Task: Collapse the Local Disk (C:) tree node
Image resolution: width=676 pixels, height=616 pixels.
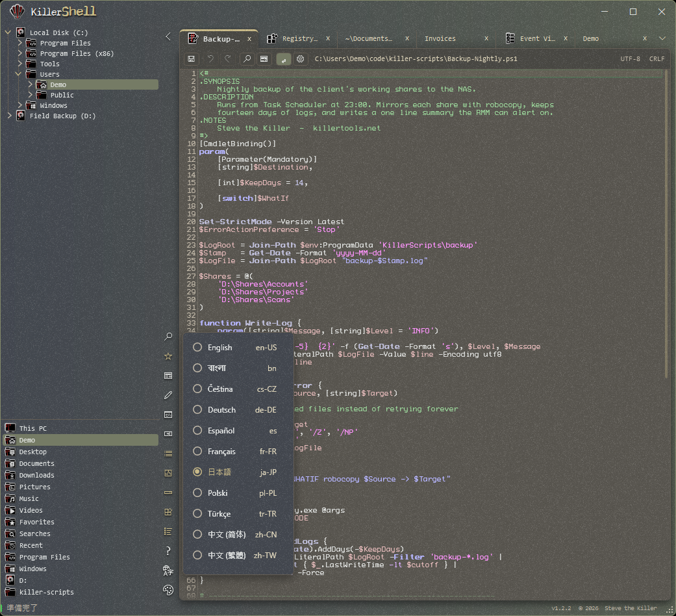Action: (8, 32)
